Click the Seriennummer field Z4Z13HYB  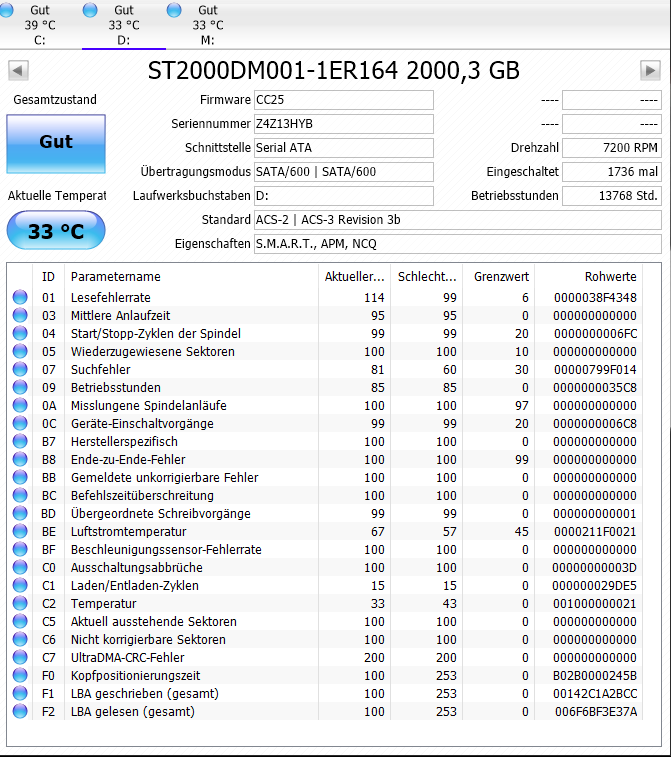(344, 124)
